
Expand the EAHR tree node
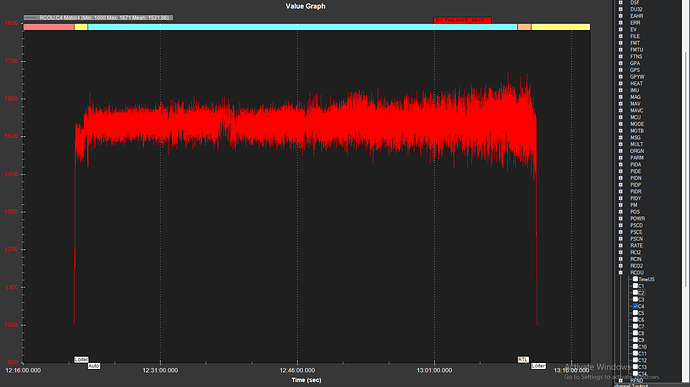[x=620, y=16]
